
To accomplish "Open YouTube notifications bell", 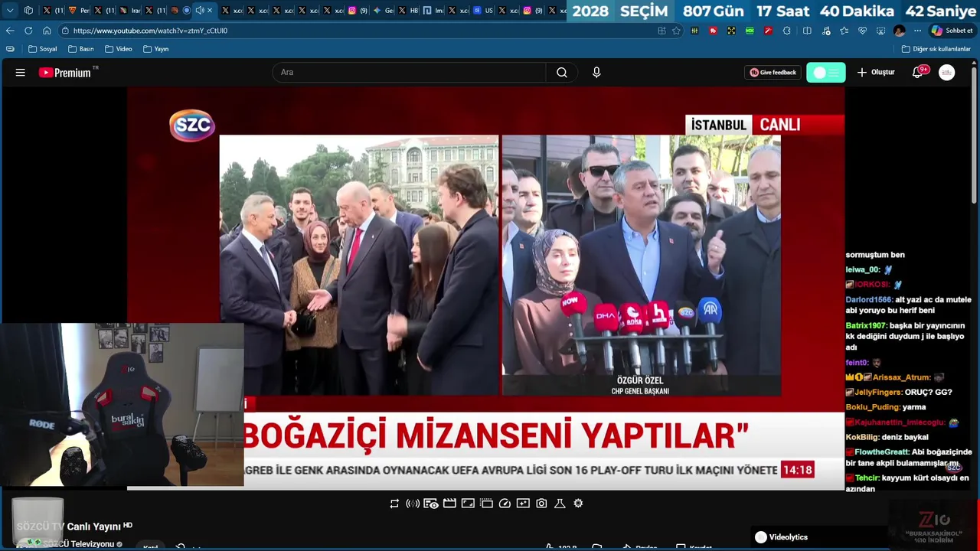I will (917, 73).
